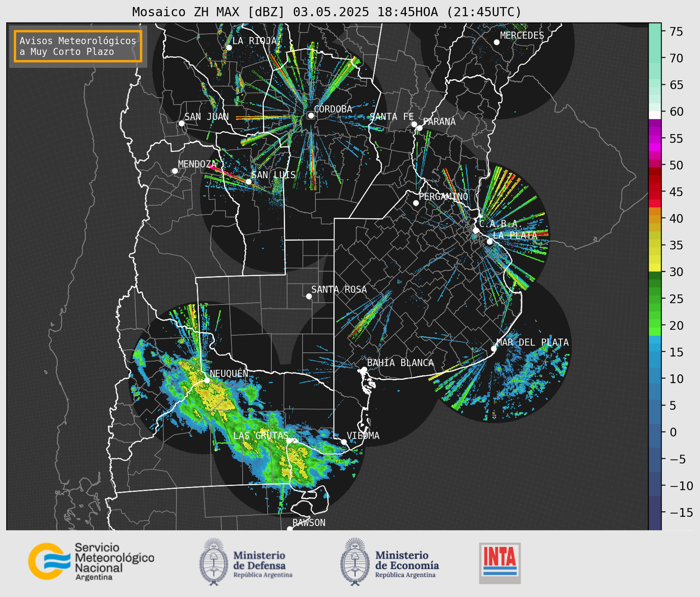Image resolution: width=700 pixels, height=597 pixels.
Task: Click the CORDOBA label text
Action: [333, 109]
